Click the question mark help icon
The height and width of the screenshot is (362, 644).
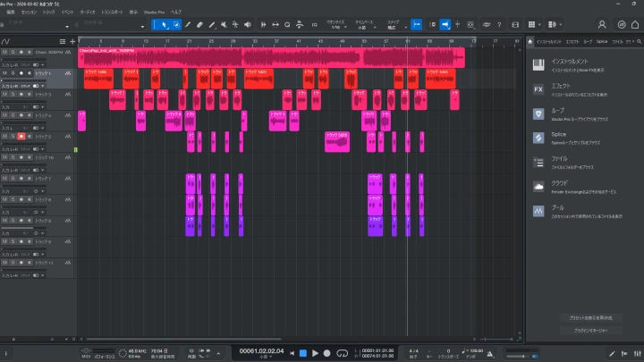[499, 25]
